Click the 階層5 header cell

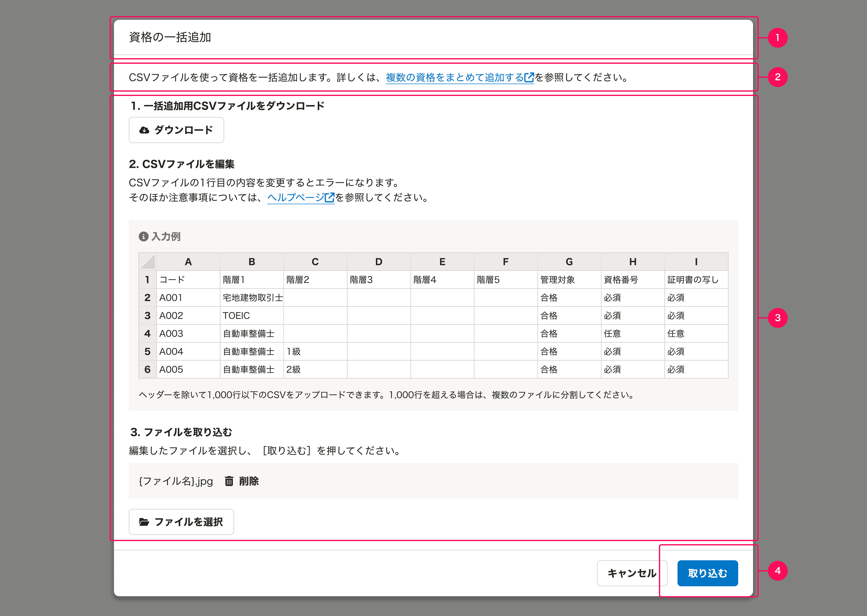click(x=506, y=280)
